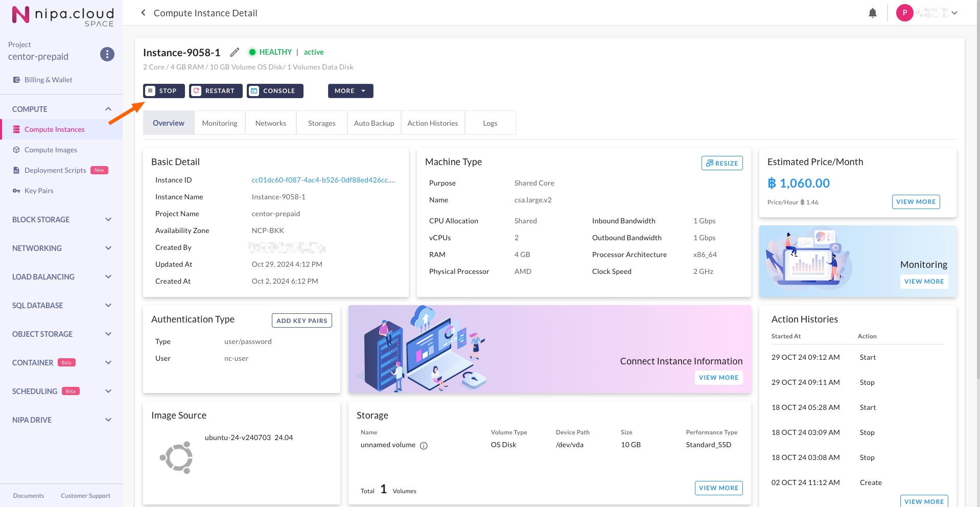The width and height of the screenshot is (980, 507).
Task: Click the info icon next to unnamed volume
Action: coord(424,446)
